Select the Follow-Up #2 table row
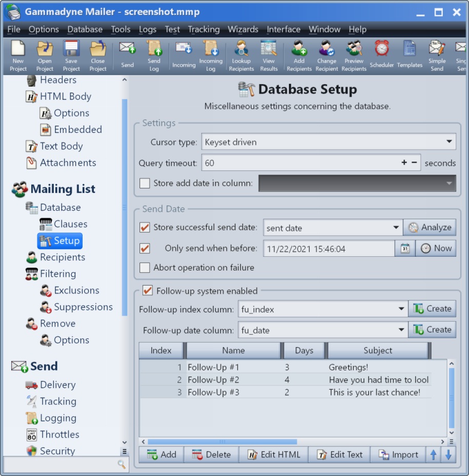 285,380
